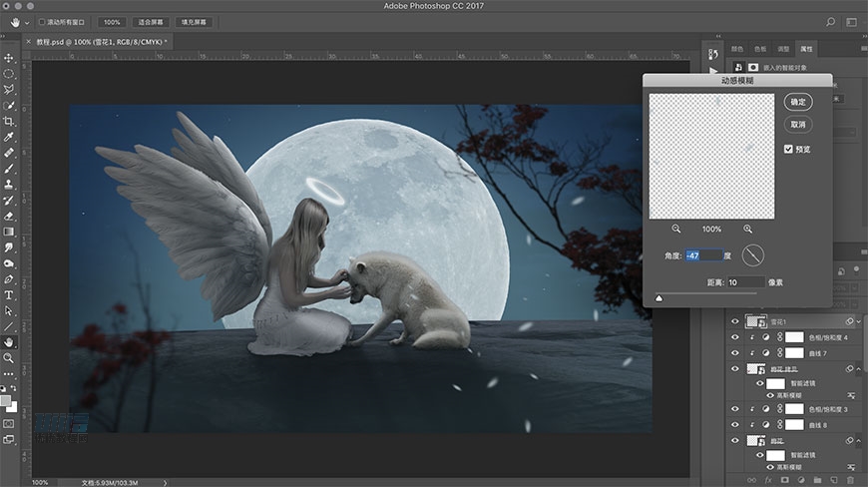
Task: Click the search icon in options bar
Action: coord(830,22)
